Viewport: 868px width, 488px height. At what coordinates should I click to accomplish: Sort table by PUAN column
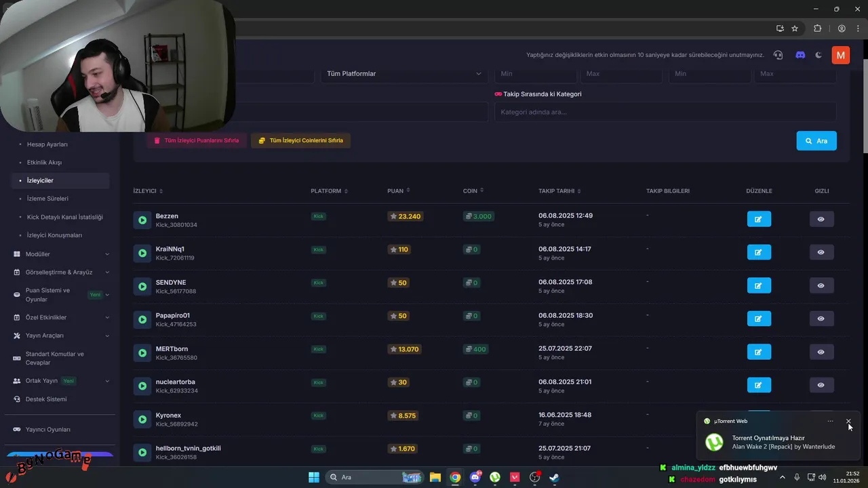click(399, 191)
